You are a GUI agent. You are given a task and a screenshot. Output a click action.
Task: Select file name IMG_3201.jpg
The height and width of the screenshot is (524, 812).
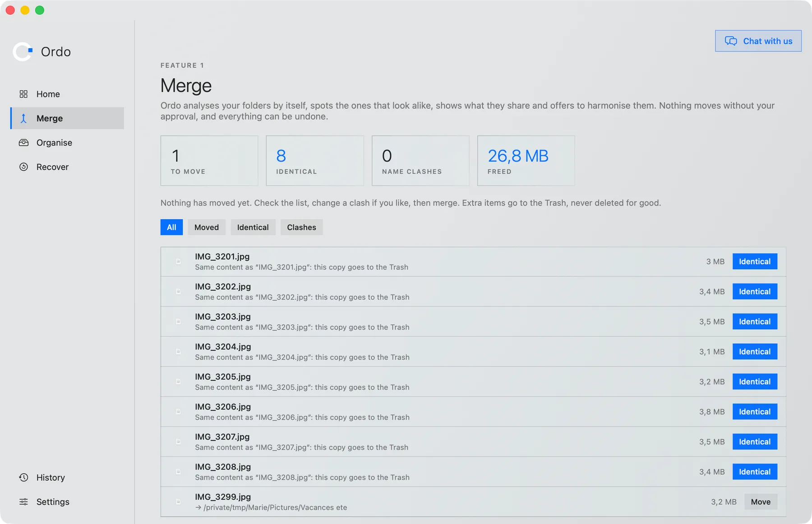point(222,257)
